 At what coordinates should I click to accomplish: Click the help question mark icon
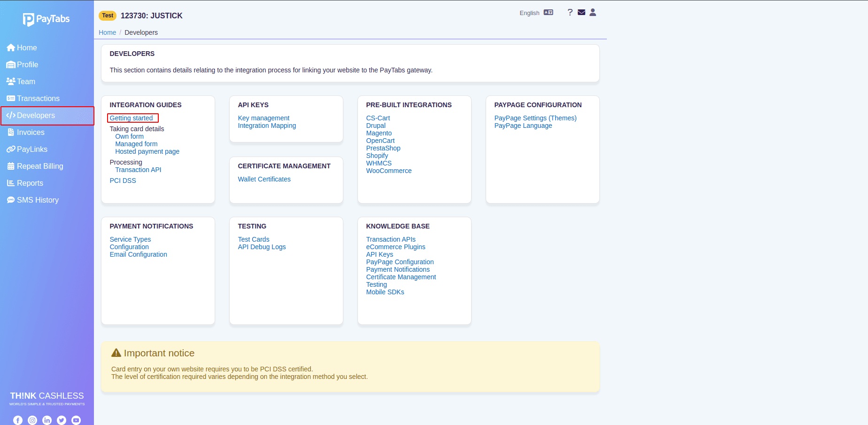570,12
